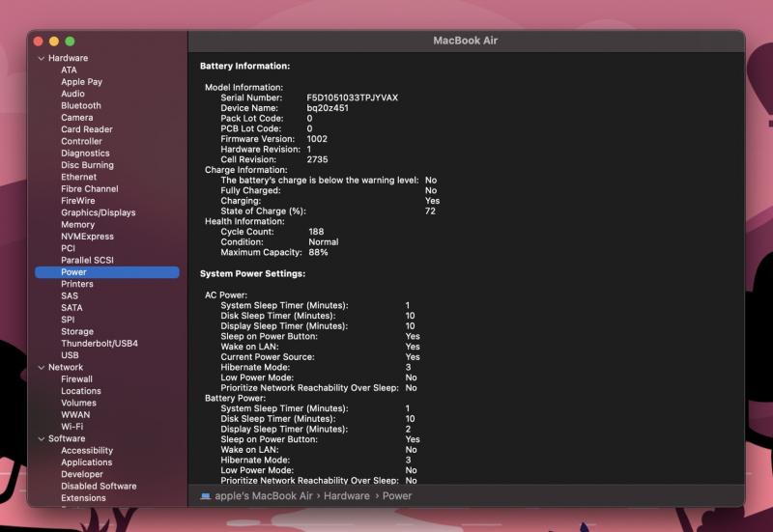
Task: Open Applications software list
Action: click(86, 462)
